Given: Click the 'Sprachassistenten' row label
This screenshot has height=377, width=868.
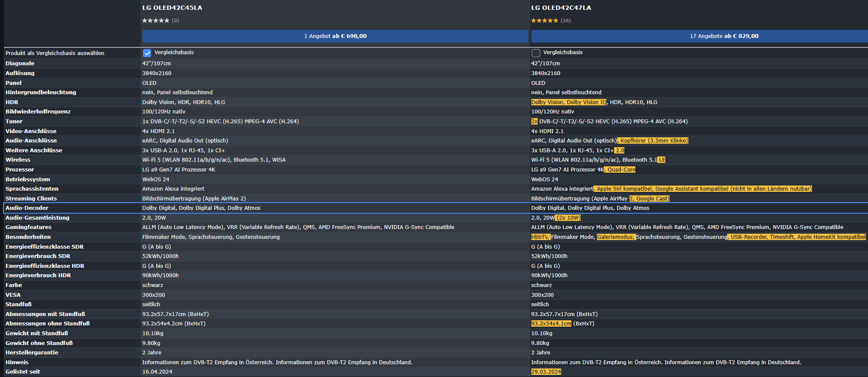Looking at the screenshot, I should (32, 189).
